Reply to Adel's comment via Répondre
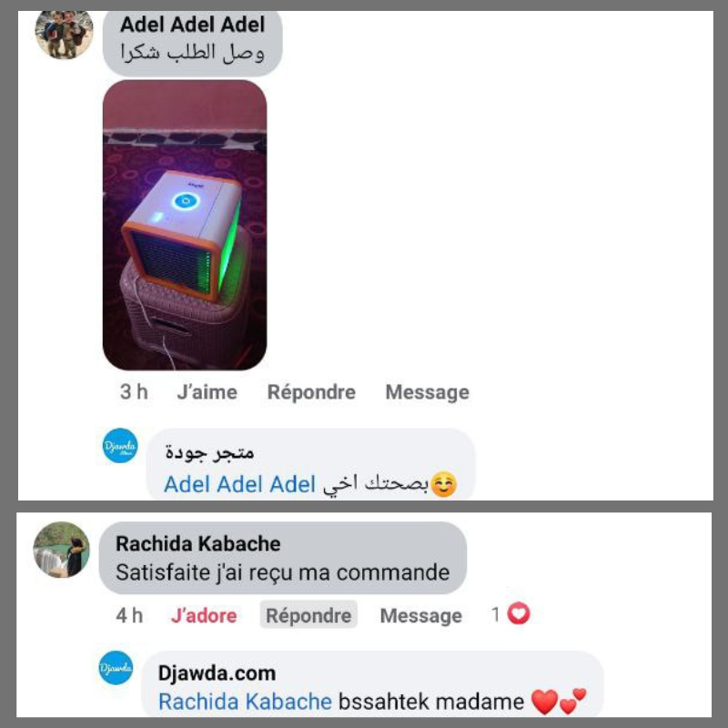Viewport: 728px width, 728px height. 311,392
